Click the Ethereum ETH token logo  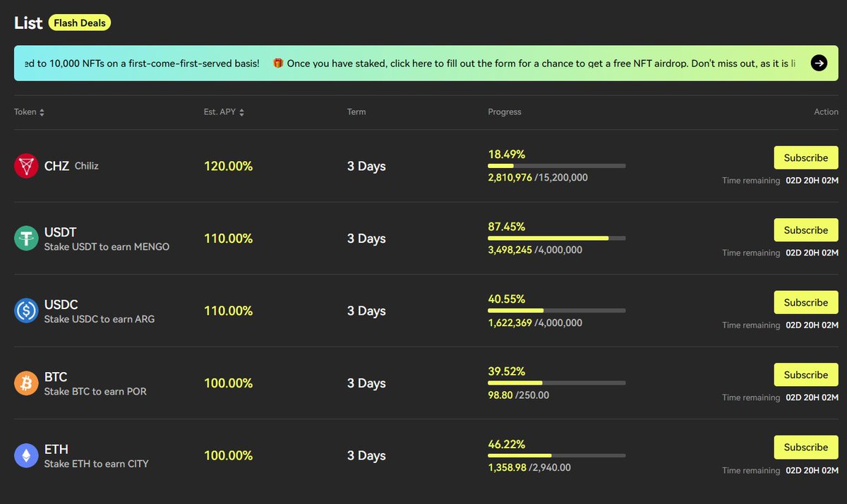point(26,455)
